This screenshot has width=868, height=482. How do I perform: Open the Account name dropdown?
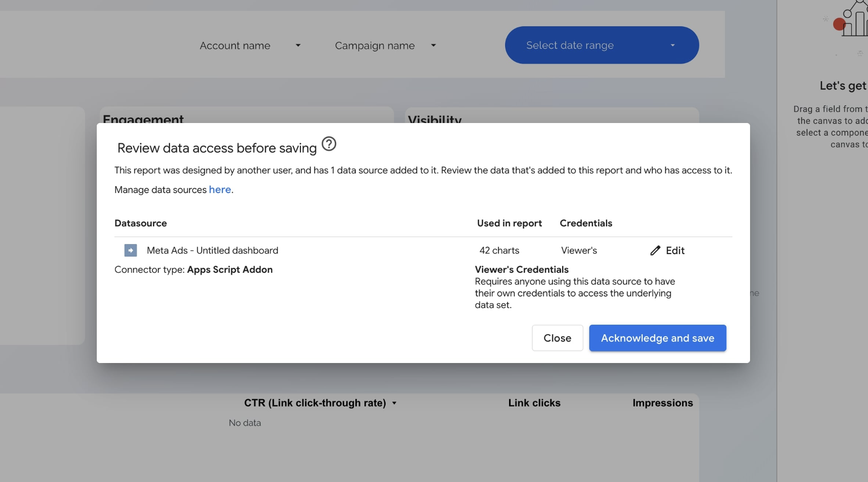250,45
